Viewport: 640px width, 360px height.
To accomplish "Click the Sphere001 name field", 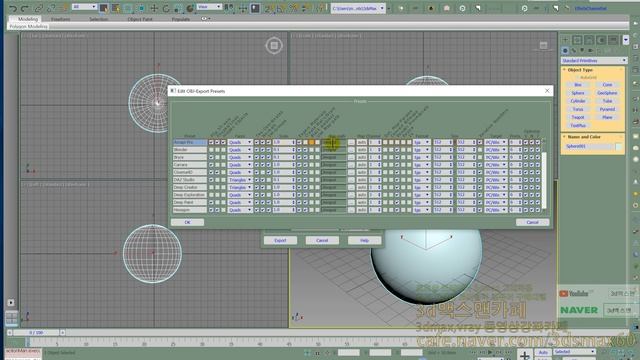I will [x=589, y=146].
